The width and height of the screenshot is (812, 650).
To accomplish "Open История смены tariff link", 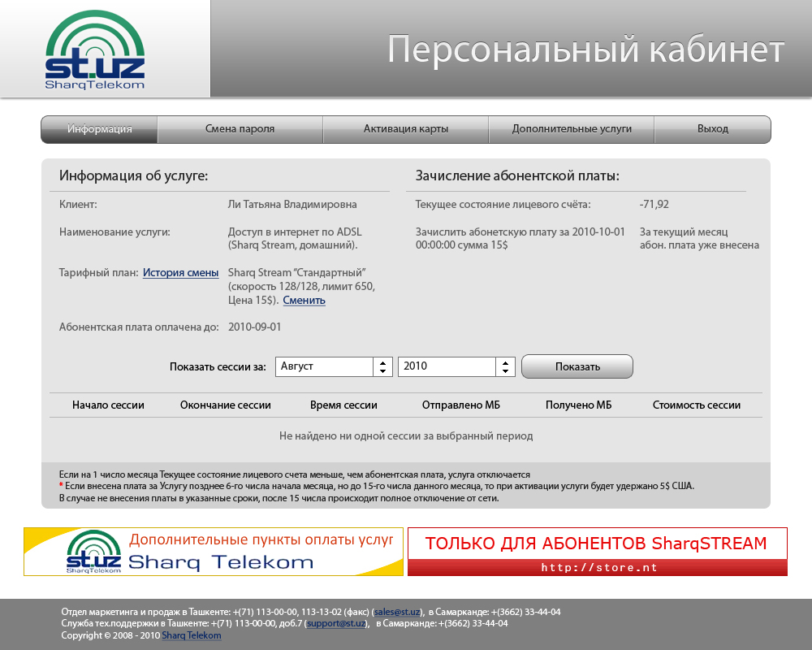I will tap(180, 273).
